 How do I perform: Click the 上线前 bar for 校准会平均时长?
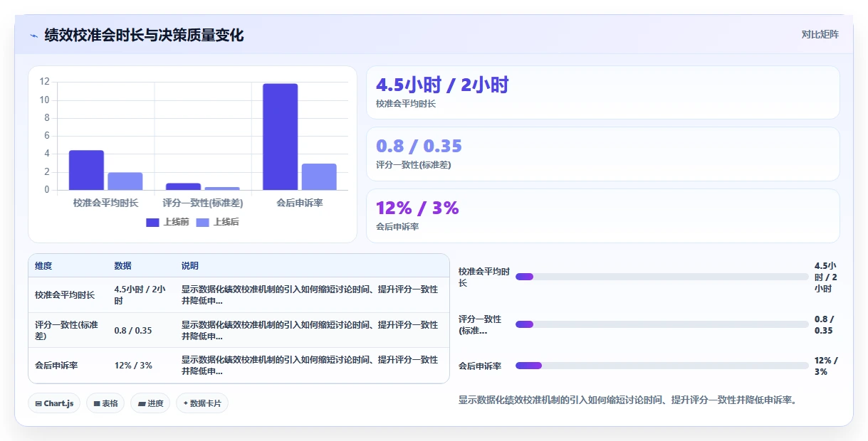pos(86,170)
